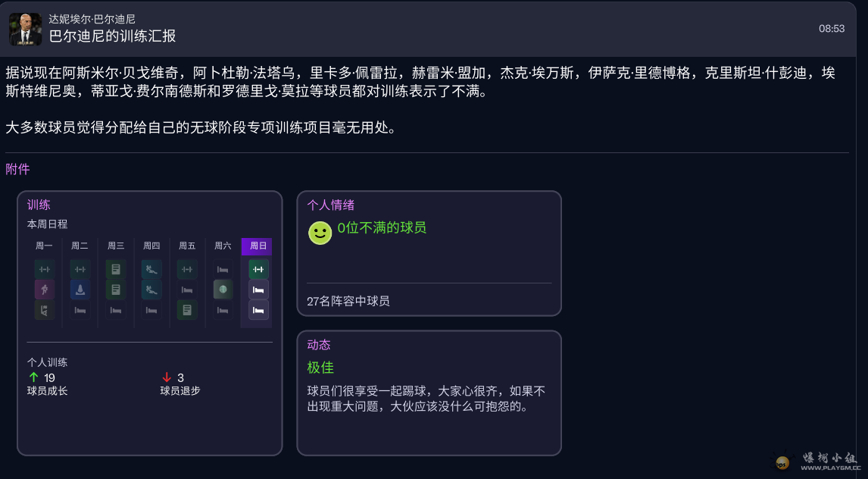Click the globe match icon under 周六
This screenshot has height=479, width=868.
point(222,289)
